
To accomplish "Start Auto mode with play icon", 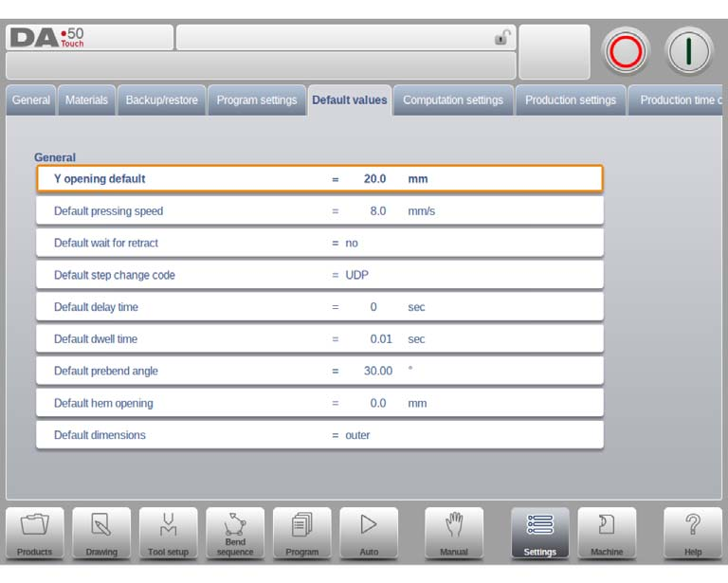I will click(369, 533).
